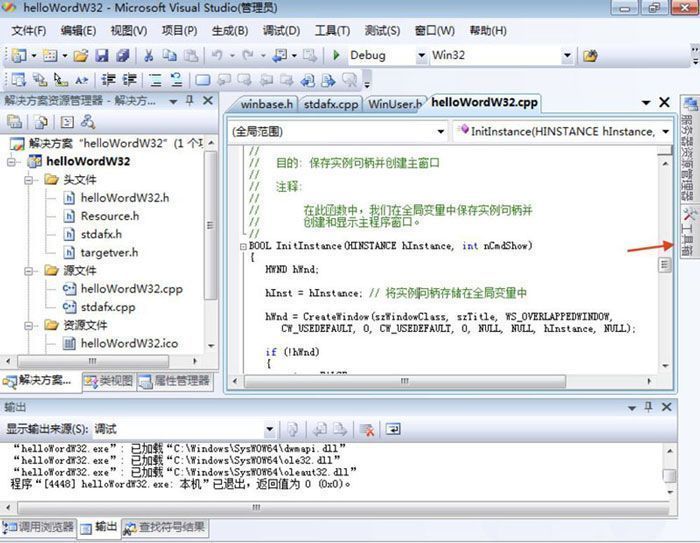Collapse the InitInstance function code block
The width and height of the screenshot is (700, 543).
(243, 246)
